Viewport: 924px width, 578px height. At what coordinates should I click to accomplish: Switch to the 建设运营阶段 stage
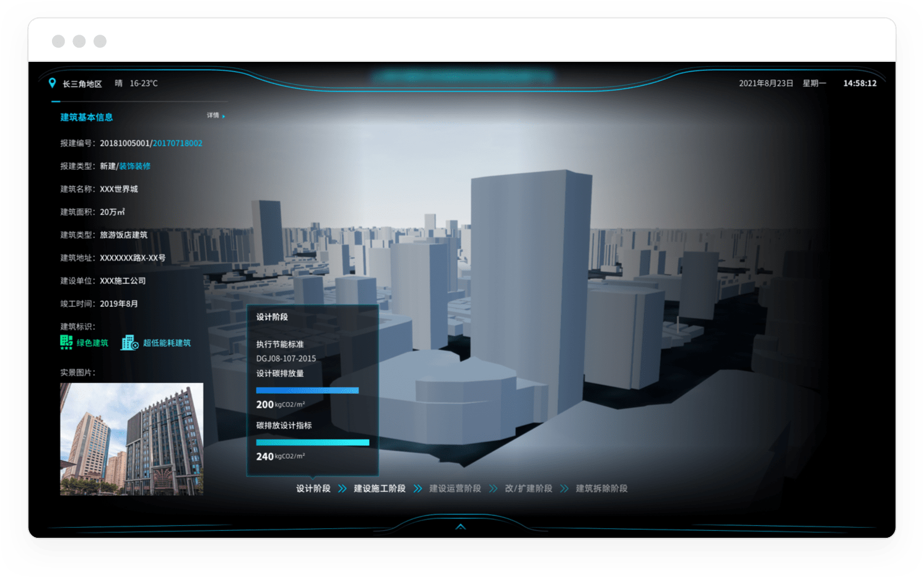455,489
